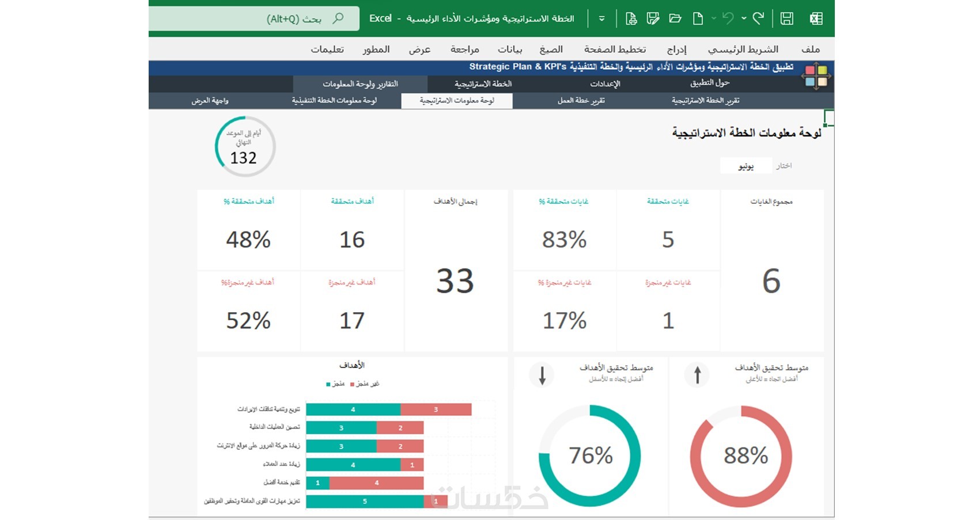Click the غايات متحققة value 5
The image size is (980, 520).
668,240
